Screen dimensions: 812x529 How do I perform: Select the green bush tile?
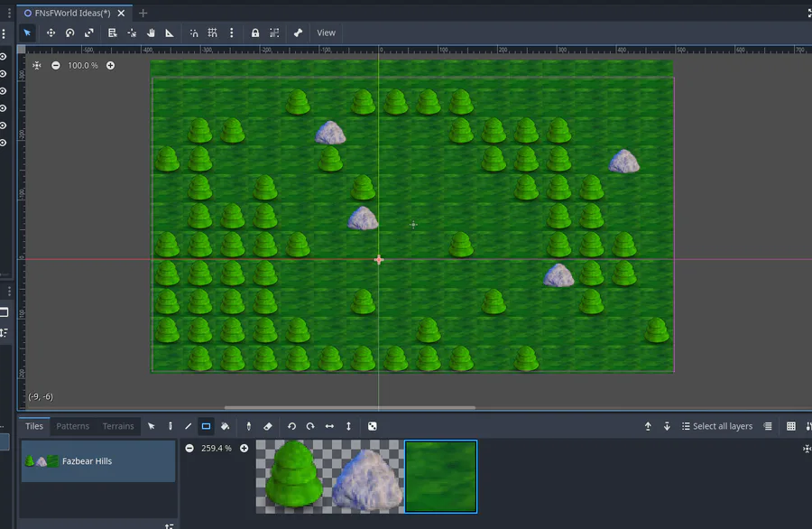pyautogui.click(x=293, y=476)
